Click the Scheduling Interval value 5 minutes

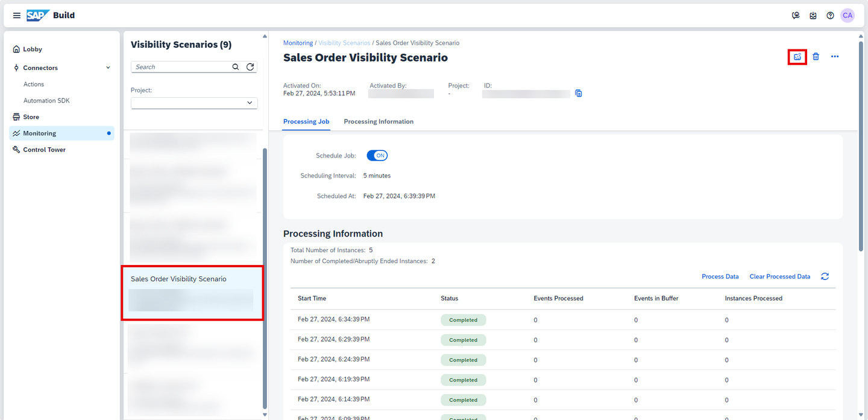(x=377, y=176)
